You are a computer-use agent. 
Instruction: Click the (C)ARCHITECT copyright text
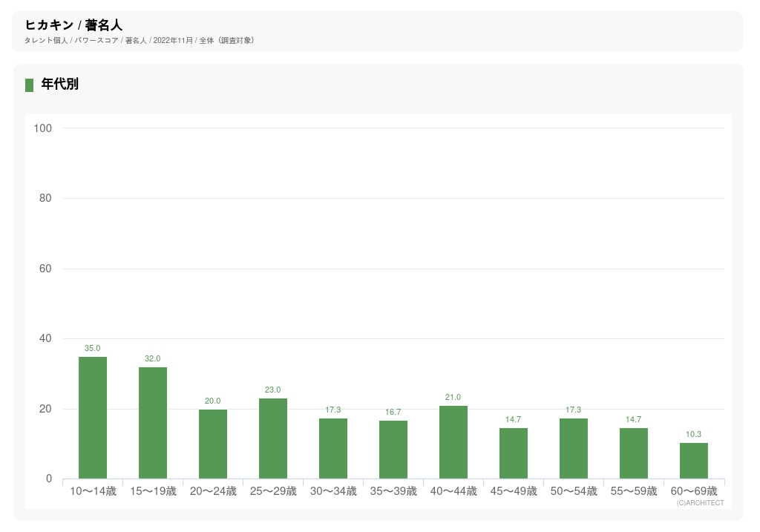coord(700,502)
